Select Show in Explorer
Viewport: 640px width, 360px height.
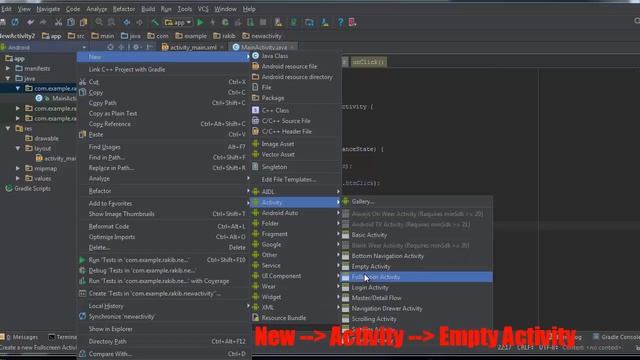164,329
